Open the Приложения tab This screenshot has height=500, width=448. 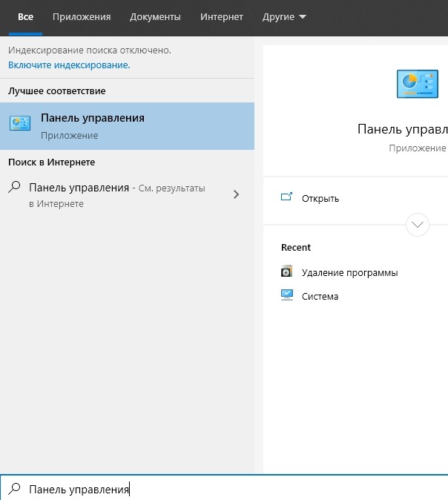[82, 17]
